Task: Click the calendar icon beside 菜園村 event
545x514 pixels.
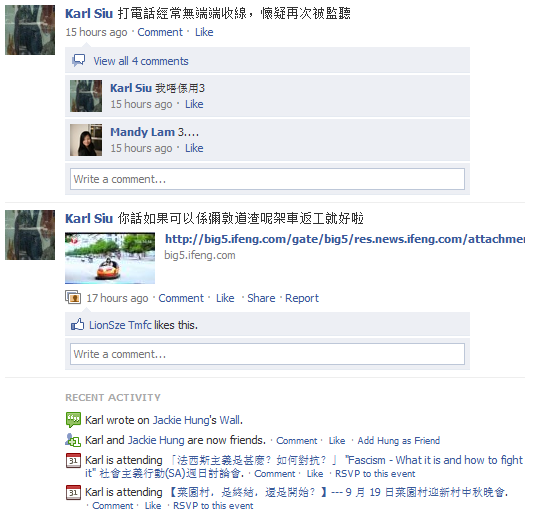Action: click(x=73, y=492)
